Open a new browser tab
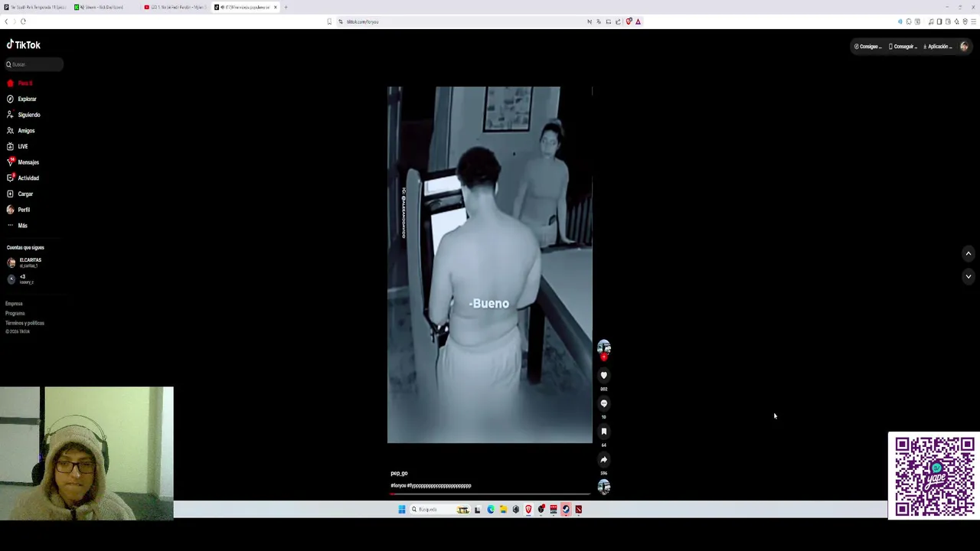 tap(286, 7)
